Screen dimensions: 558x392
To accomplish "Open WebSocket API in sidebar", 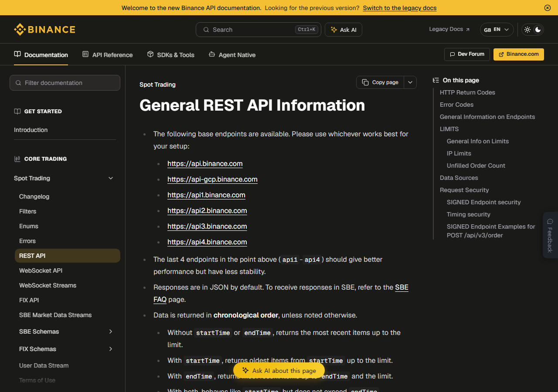I will [41, 270].
